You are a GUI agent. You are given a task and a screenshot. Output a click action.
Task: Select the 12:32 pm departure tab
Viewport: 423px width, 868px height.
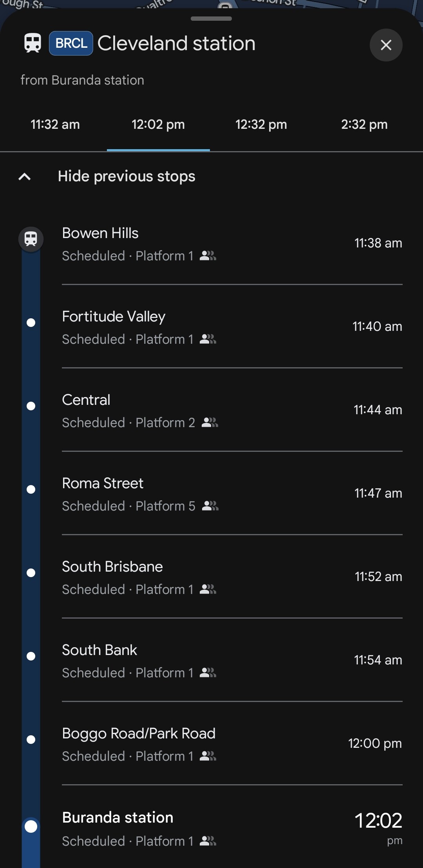pyautogui.click(x=261, y=125)
